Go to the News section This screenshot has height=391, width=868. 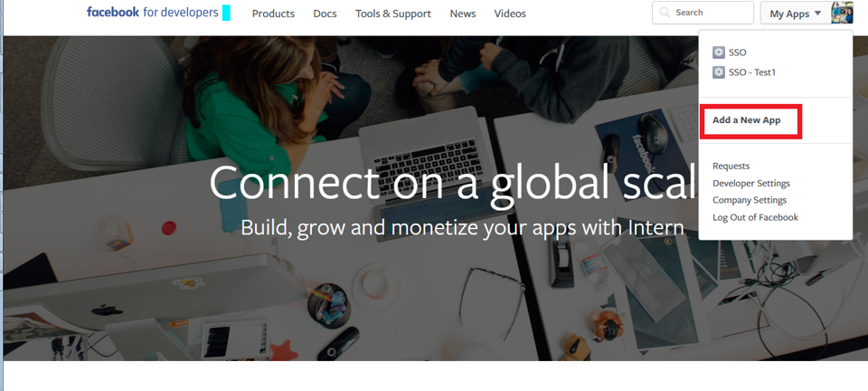click(x=463, y=14)
